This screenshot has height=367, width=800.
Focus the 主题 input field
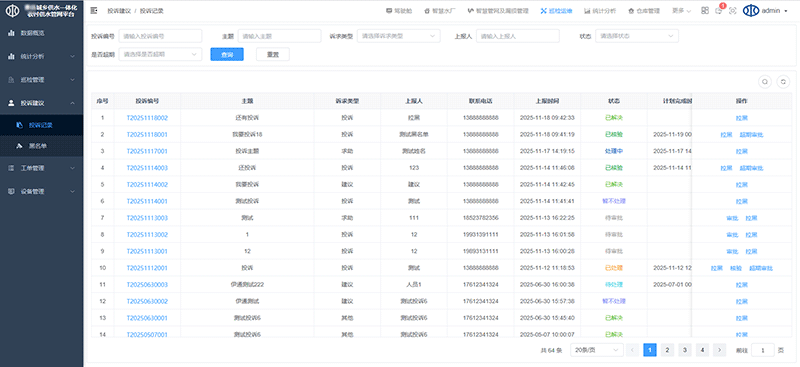pyautogui.click(x=280, y=36)
